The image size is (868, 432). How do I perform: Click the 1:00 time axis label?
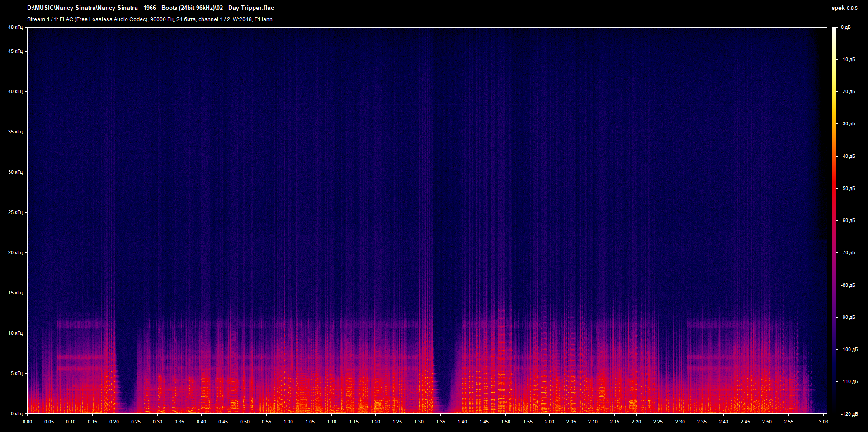coord(288,422)
